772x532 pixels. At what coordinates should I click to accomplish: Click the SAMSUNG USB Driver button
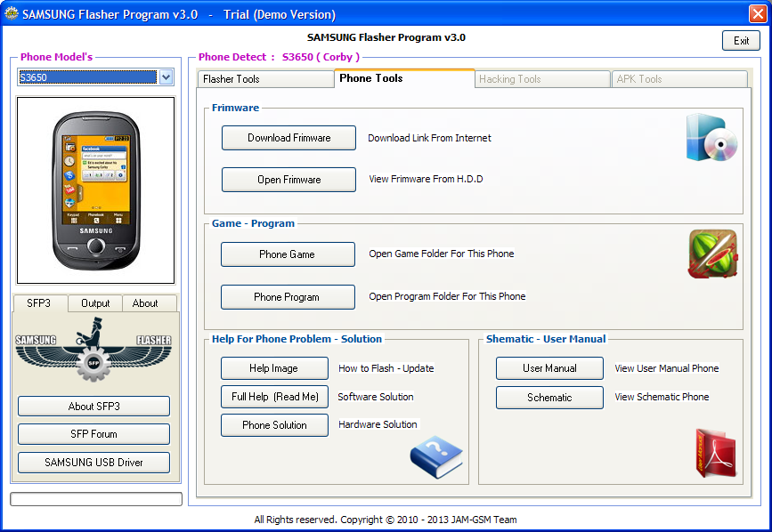93,463
